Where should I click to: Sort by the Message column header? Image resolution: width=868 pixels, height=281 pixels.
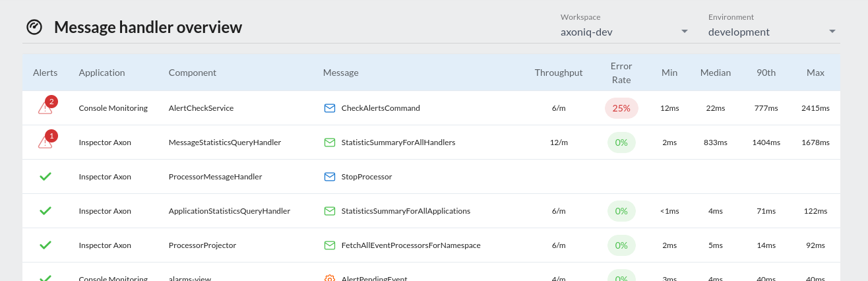click(x=341, y=73)
